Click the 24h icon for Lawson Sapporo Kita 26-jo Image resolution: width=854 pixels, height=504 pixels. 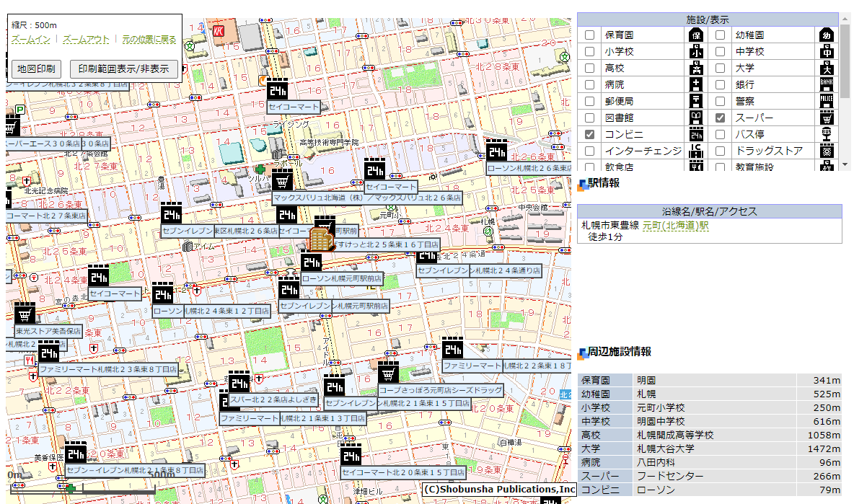pos(496,151)
